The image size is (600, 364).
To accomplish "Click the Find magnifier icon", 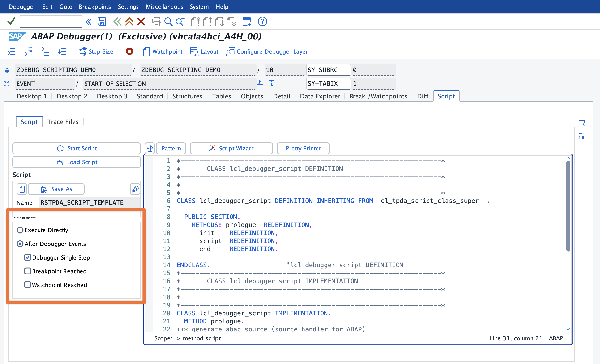I will coord(168,22).
